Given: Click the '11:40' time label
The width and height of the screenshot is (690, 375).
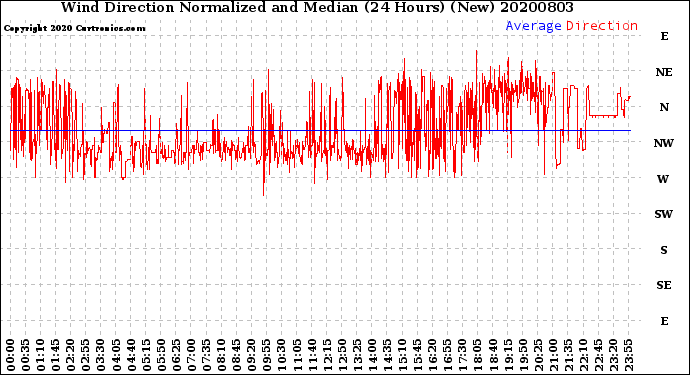Looking at the screenshot, I should point(312,355).
